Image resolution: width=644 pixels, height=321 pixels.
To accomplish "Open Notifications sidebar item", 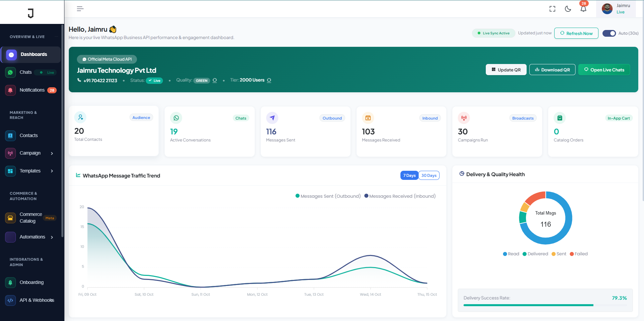I will (31, 90).
